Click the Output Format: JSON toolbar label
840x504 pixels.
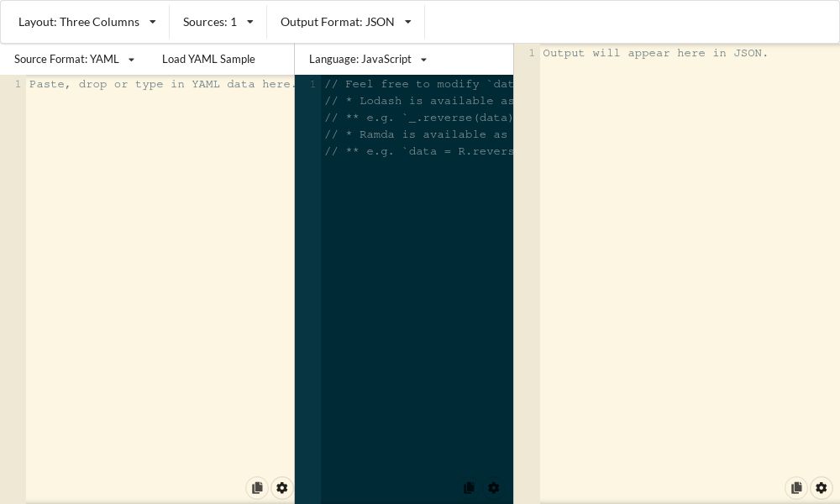339,22
